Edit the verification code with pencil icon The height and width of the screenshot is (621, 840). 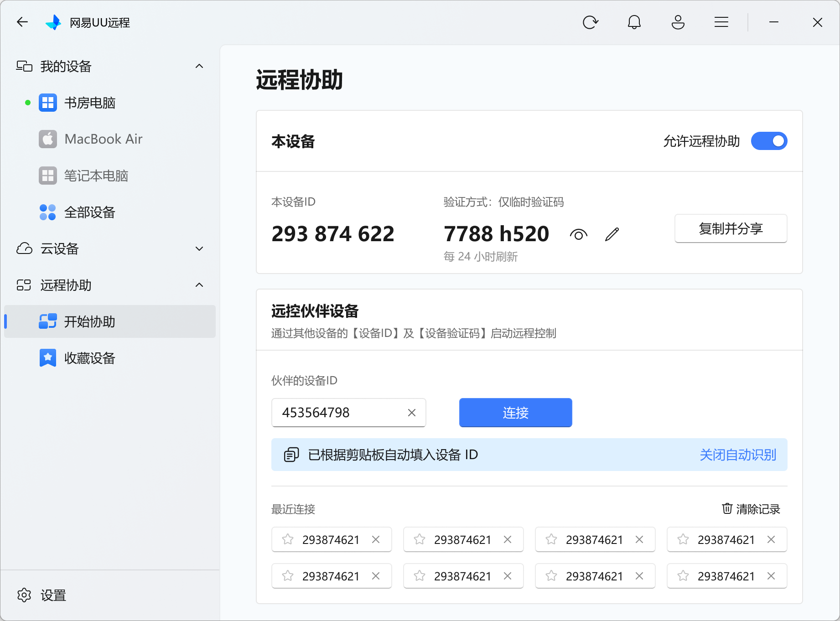(612, 234)
